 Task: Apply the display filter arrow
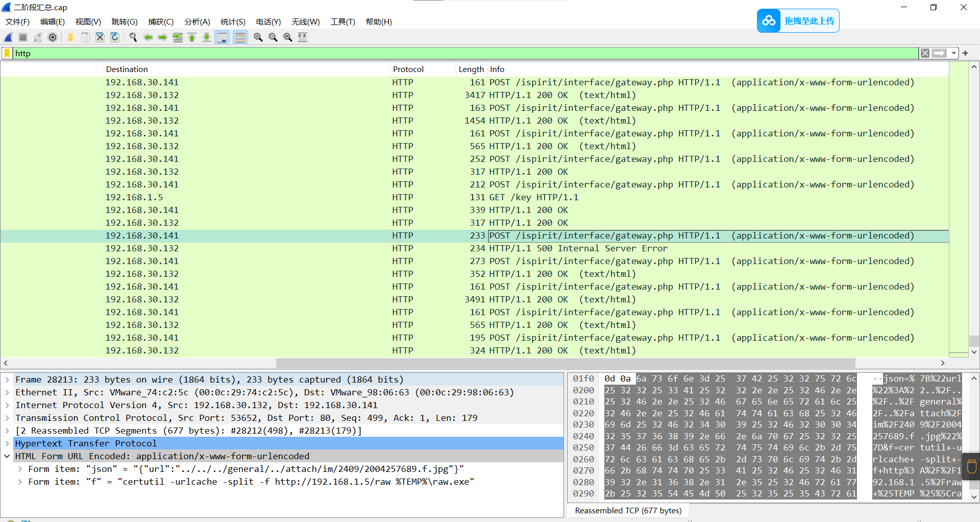(939, 53)
